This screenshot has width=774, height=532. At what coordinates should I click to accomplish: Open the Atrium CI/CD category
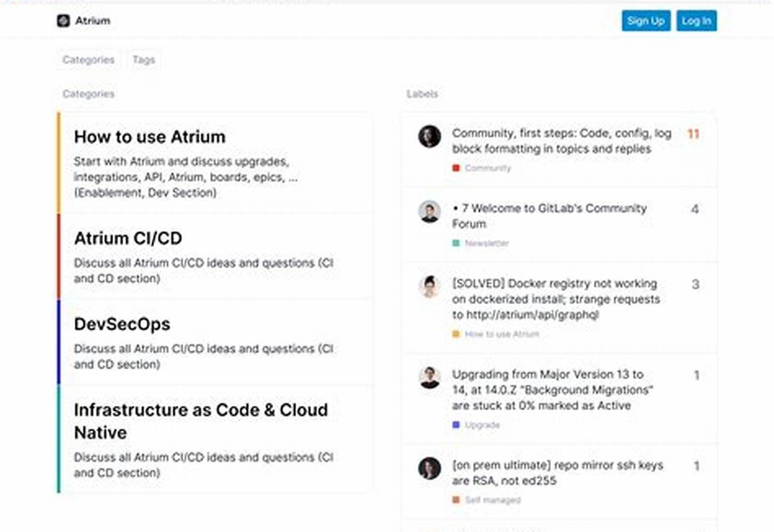click(128, 238)
